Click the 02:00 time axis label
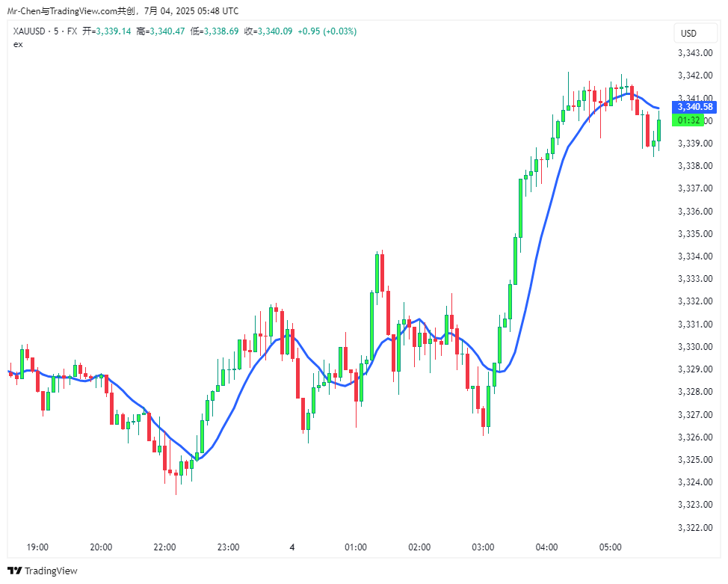 [x=419, y=547]
